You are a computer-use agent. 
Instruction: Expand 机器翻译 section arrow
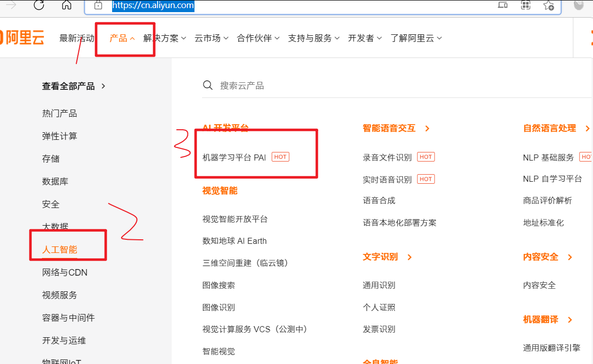coord(570,320)
